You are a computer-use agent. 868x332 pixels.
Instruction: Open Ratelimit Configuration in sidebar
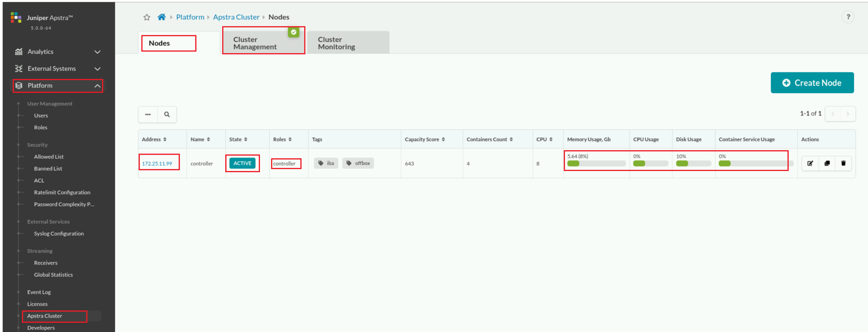62,192
